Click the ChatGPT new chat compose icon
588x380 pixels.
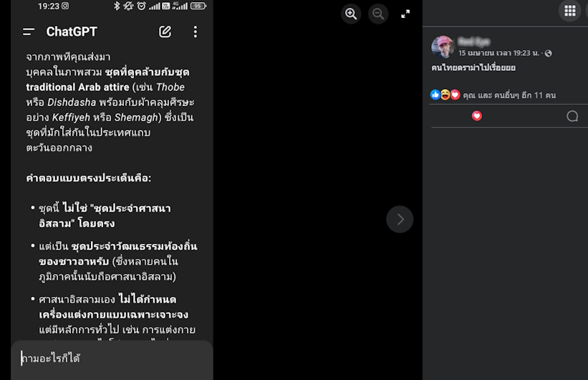click(165, 32)
